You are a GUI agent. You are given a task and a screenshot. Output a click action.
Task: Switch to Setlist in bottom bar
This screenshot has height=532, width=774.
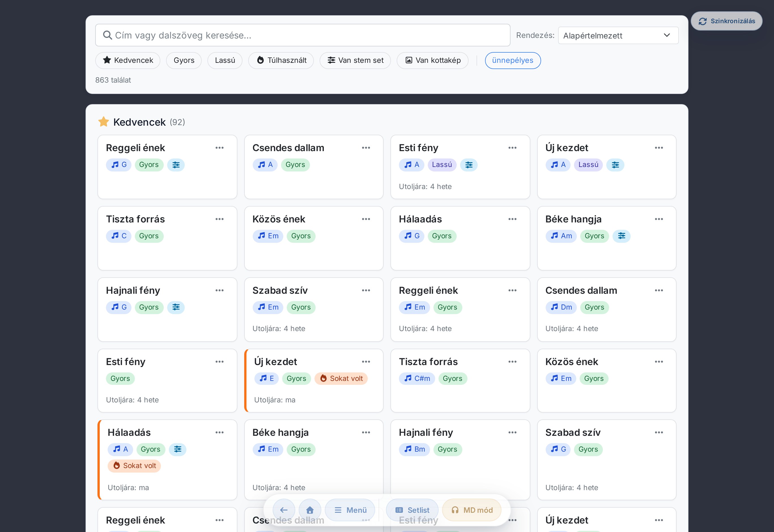tap(412, 510)
